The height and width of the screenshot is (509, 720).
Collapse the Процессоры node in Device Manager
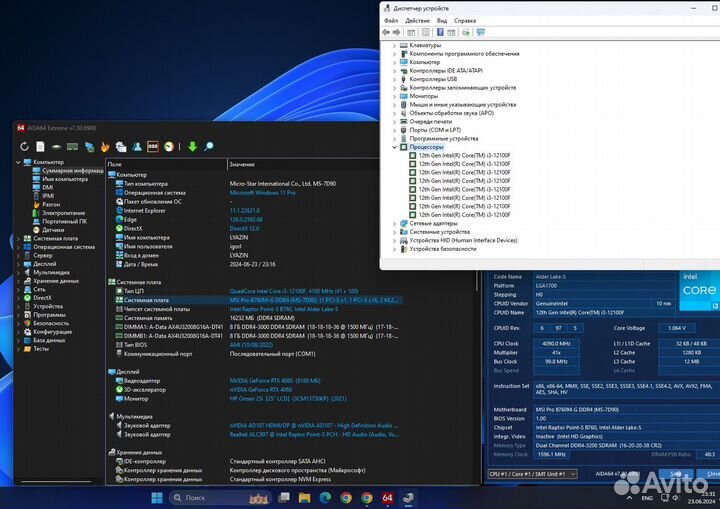coord(394,147)
